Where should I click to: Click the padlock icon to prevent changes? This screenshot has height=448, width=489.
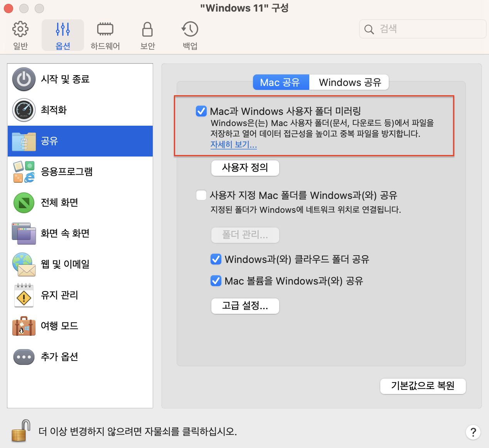21,431
